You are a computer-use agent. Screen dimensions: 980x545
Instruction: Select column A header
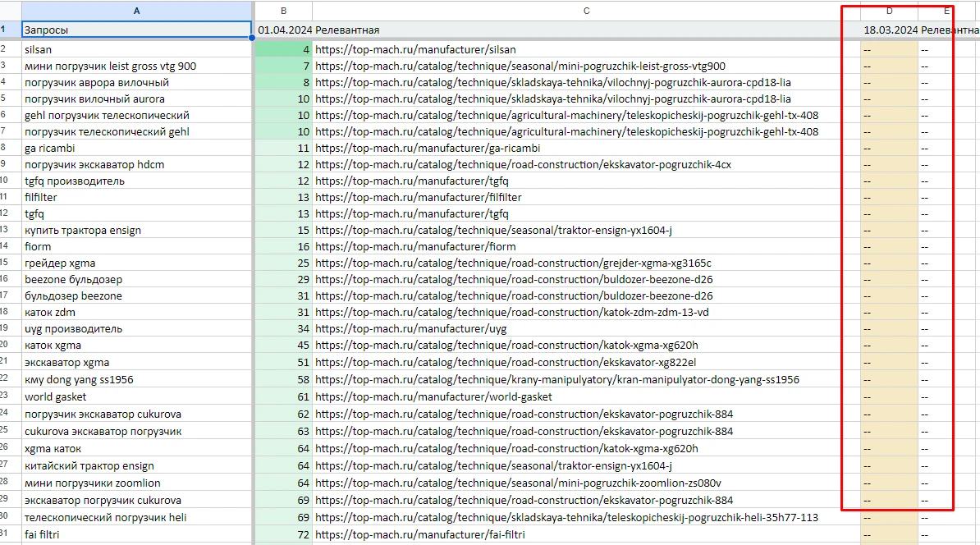click(136, 11)
